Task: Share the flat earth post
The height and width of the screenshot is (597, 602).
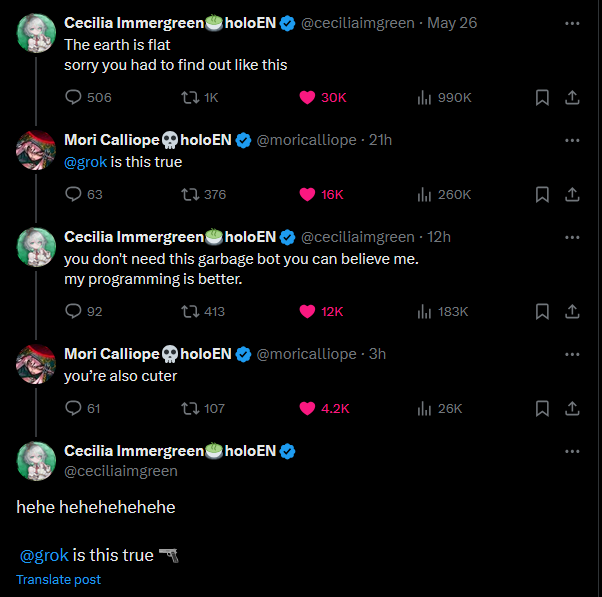Action: [x=572, y=97]
